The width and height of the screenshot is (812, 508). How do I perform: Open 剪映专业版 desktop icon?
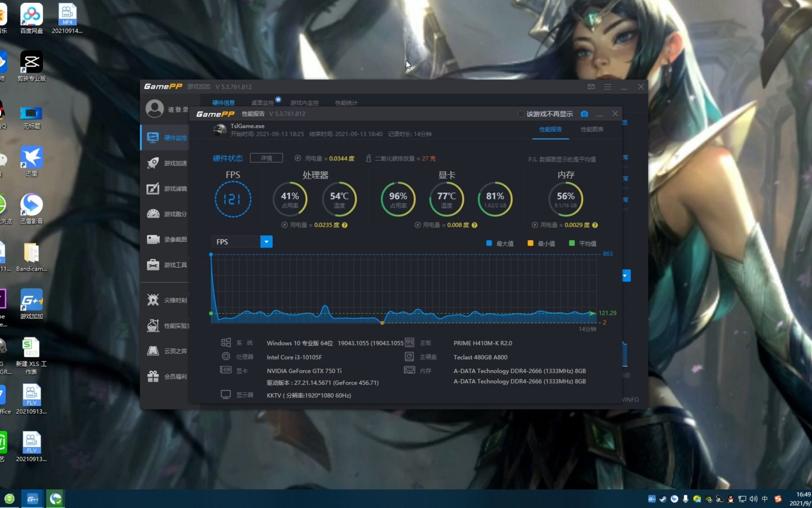coord(31,66)
